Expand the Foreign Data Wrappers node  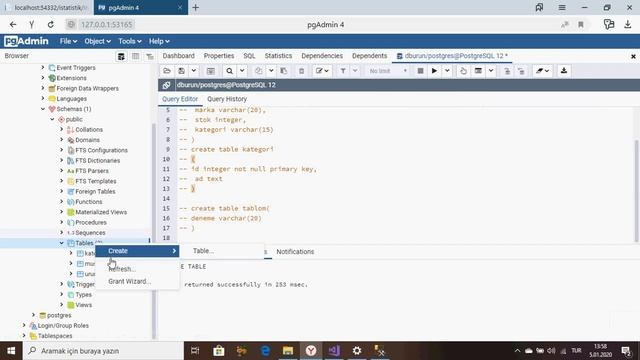click(43, 88)
